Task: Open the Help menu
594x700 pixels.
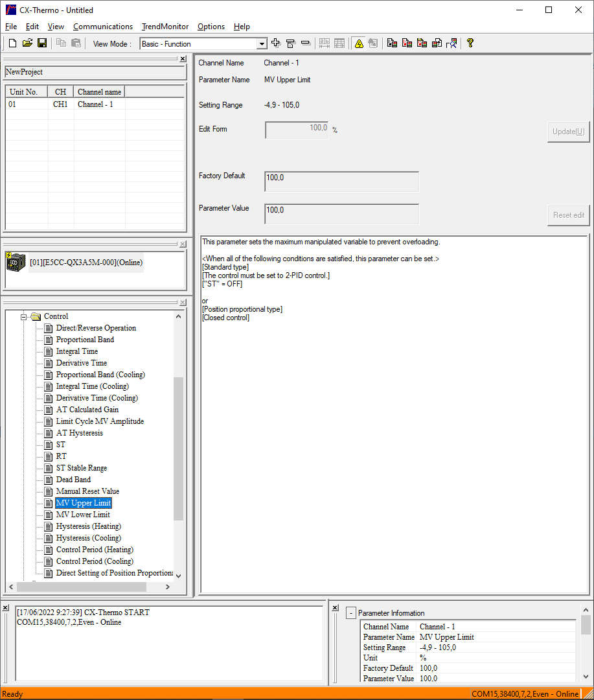Action: [x=242, y=27]
